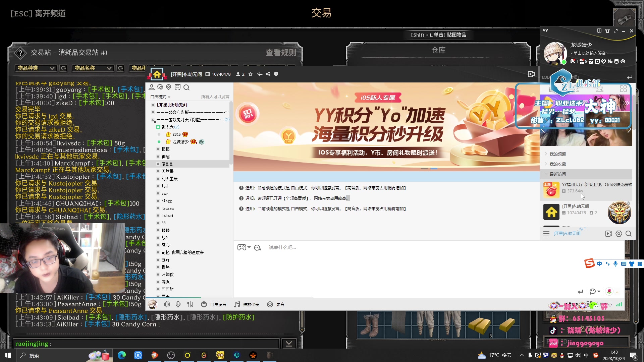
Task: Open video panel icon at channel header right
Action: point(531,74)
